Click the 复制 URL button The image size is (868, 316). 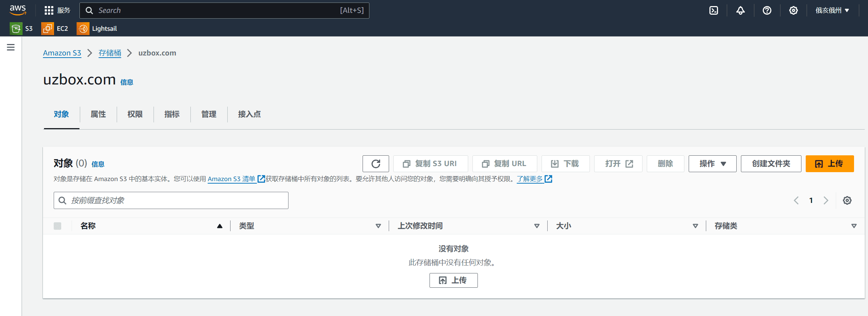click(505, 164)
